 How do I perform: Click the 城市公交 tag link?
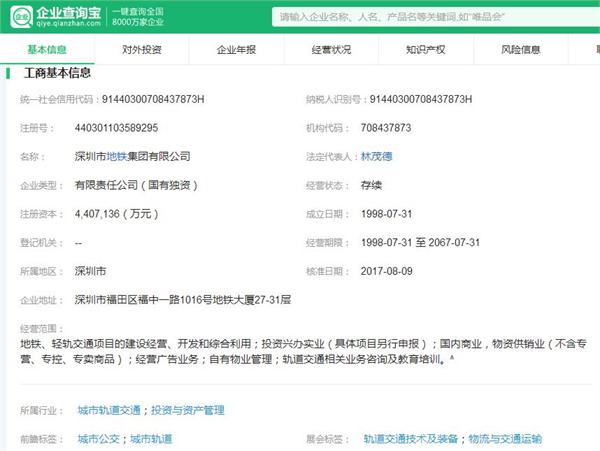99,439
